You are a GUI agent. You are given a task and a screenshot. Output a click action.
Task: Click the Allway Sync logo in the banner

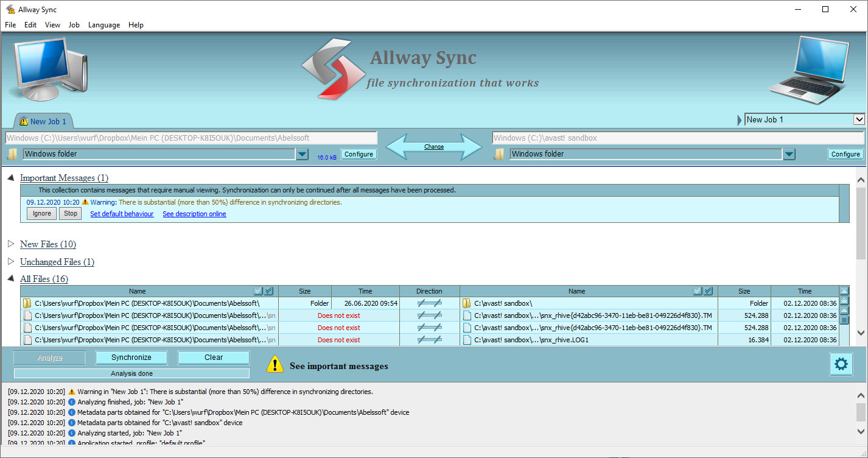click(334, 67)
